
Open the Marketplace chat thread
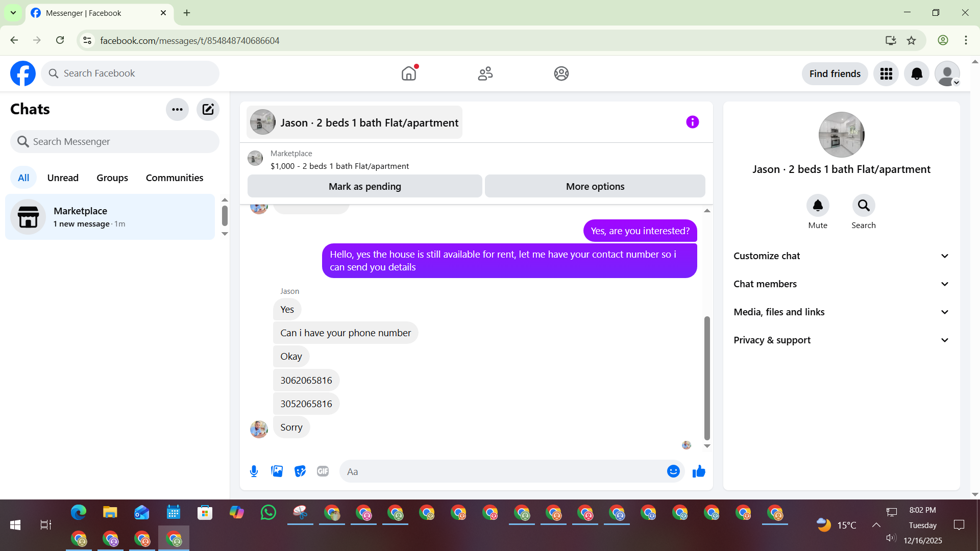click(x=110, y=217)
